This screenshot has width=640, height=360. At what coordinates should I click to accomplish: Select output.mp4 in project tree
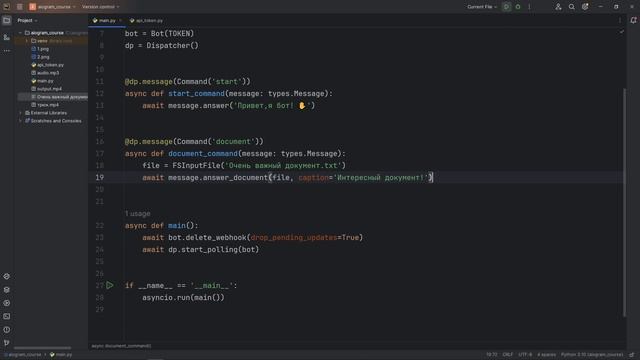coord(46,89)
